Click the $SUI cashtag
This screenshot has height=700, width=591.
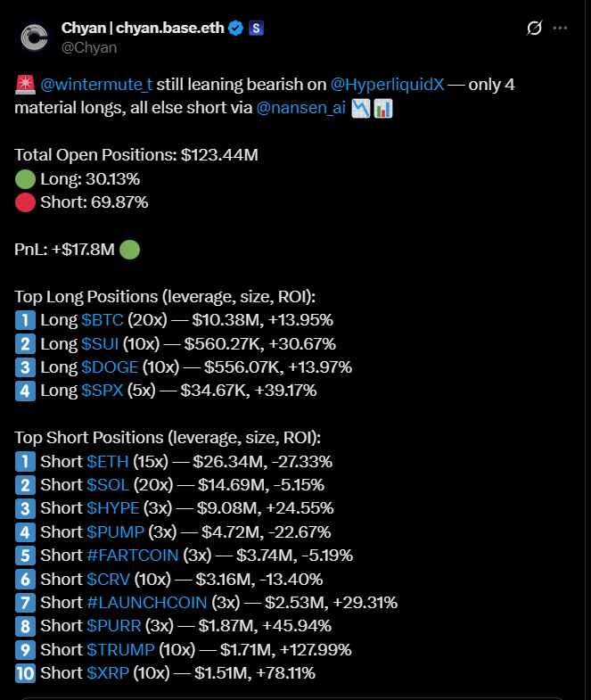[x=100, y=343]
